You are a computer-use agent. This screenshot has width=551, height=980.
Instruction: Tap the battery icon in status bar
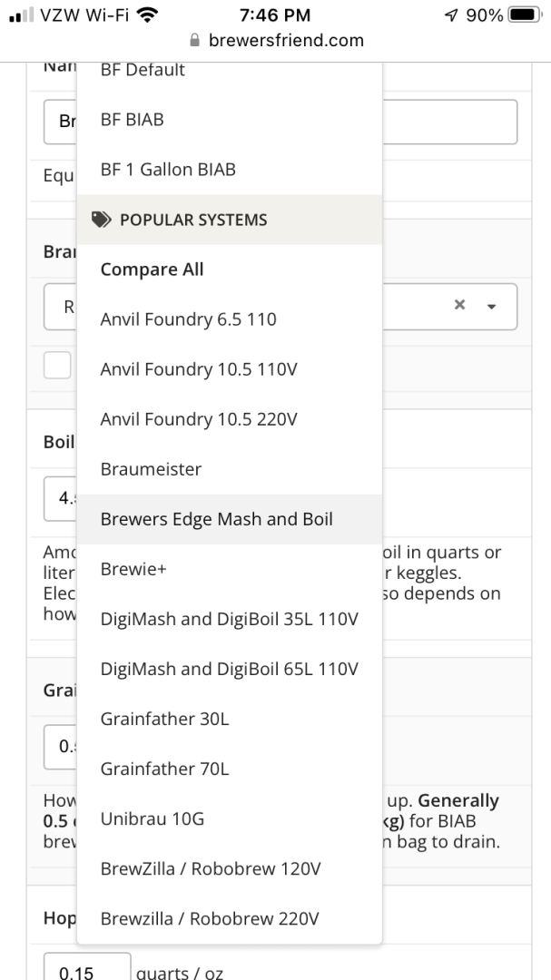coord(525,15)
